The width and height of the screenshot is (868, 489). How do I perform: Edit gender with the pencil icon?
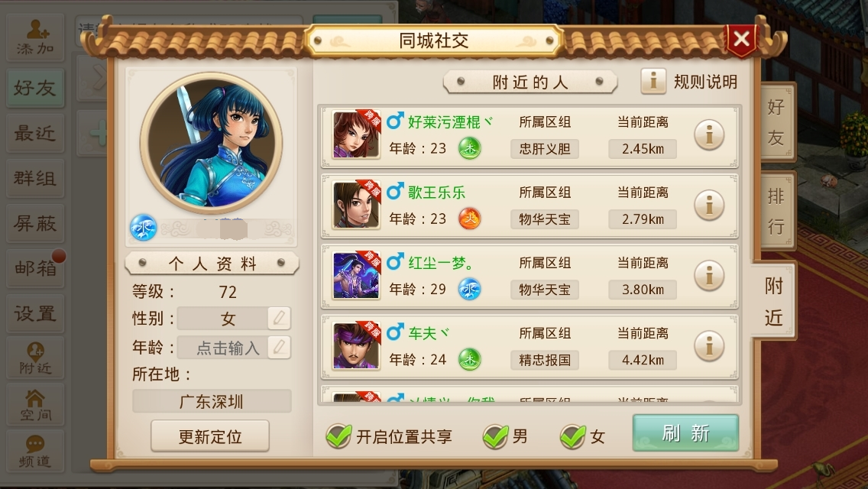(279, 318)
